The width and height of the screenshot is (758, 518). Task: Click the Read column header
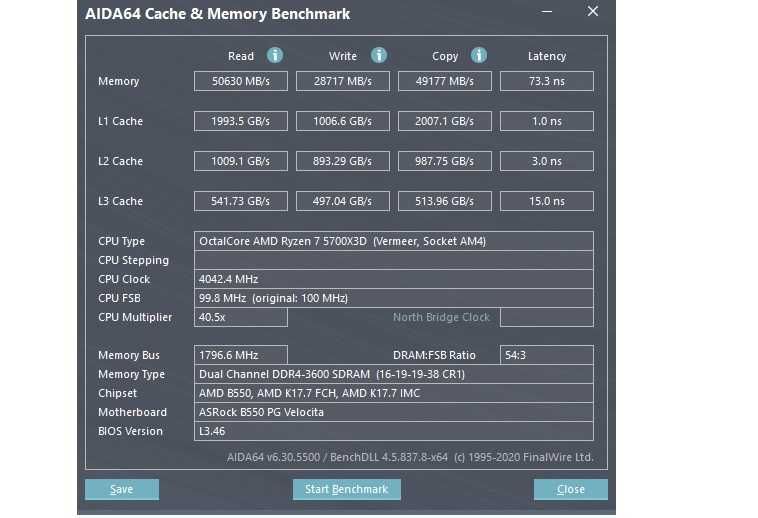click(241, 57)
